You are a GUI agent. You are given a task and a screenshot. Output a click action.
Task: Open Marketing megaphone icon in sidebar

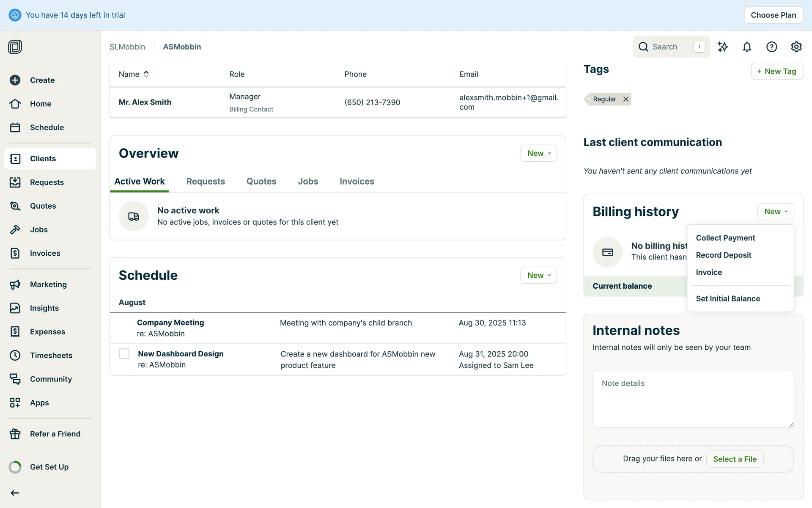coord(15,284)
